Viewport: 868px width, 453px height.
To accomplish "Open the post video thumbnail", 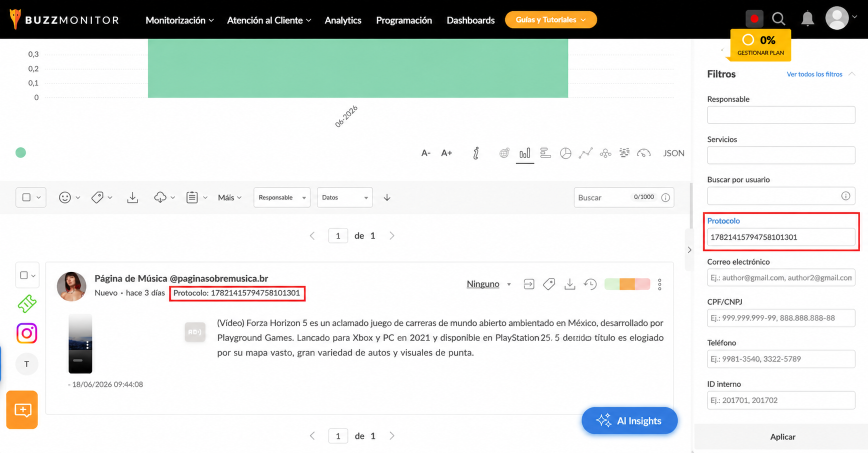I will coord(80,343).
